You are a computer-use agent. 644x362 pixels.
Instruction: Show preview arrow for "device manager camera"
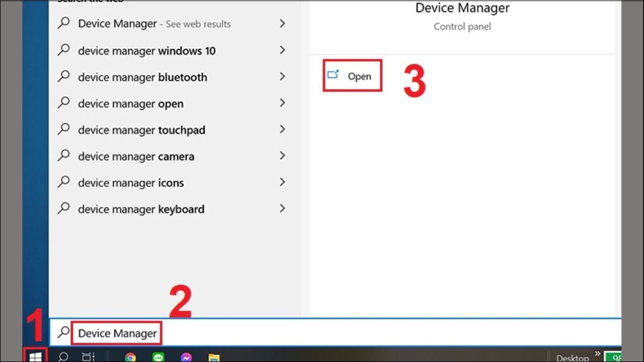pyautogui.click(x=282, y=156)
